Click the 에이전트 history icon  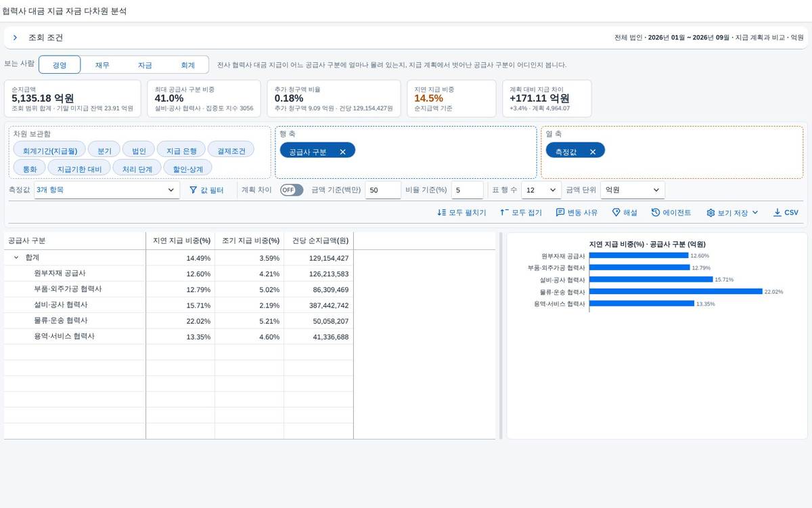point(656,213)
